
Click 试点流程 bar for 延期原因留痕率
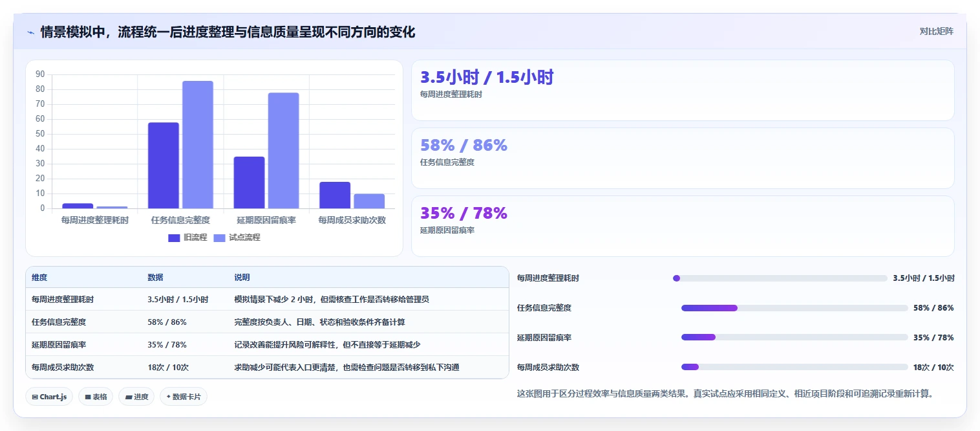[x=284, y=151]
